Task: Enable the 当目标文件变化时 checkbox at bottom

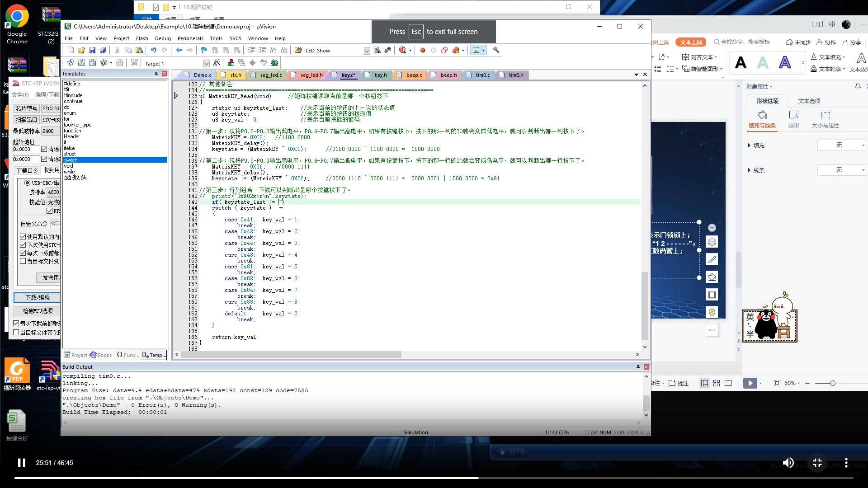Action: 16,333
